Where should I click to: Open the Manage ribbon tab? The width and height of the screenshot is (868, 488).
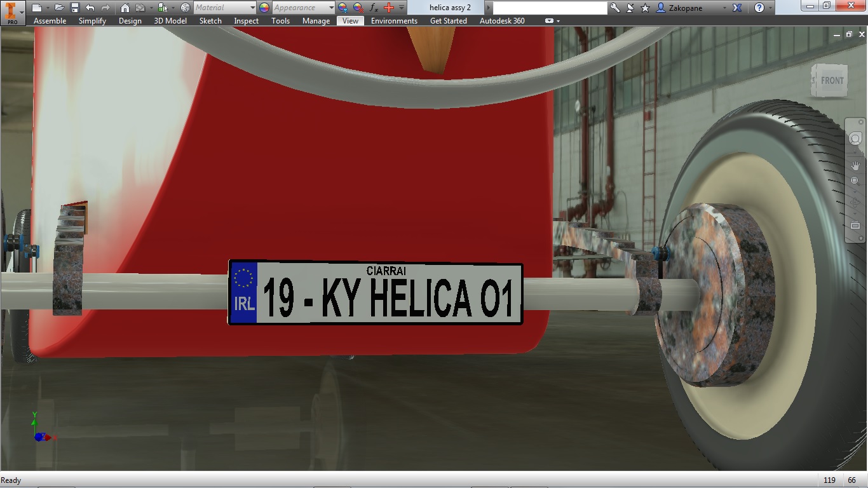tap(316, 21)
